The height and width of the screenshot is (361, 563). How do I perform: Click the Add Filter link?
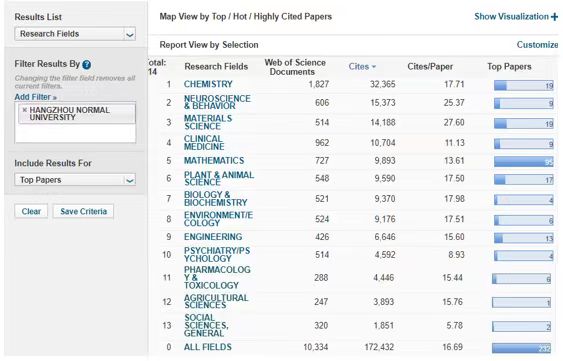click(36, 97)
